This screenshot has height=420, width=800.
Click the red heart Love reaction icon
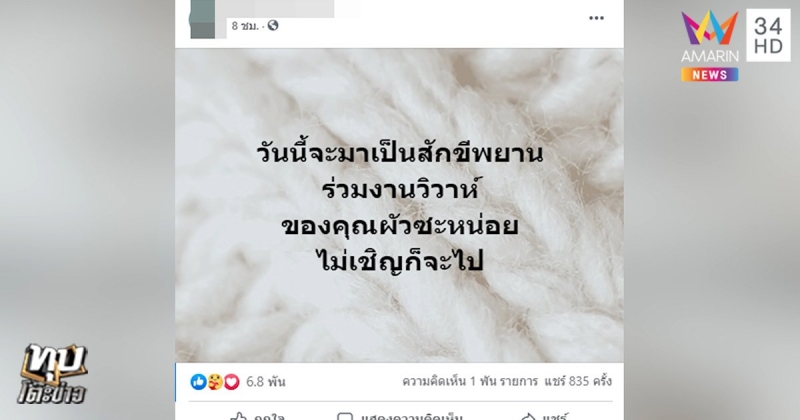[x=232, y=382]
